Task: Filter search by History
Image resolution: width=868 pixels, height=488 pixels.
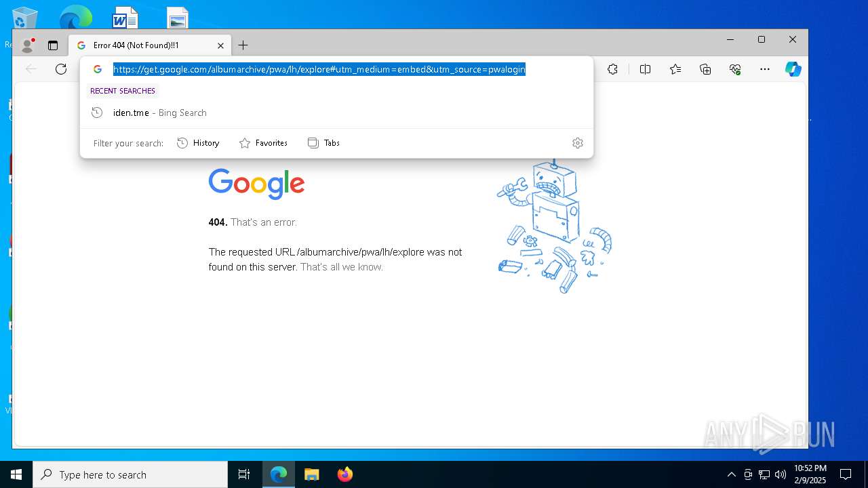Action: pos(198,143)
